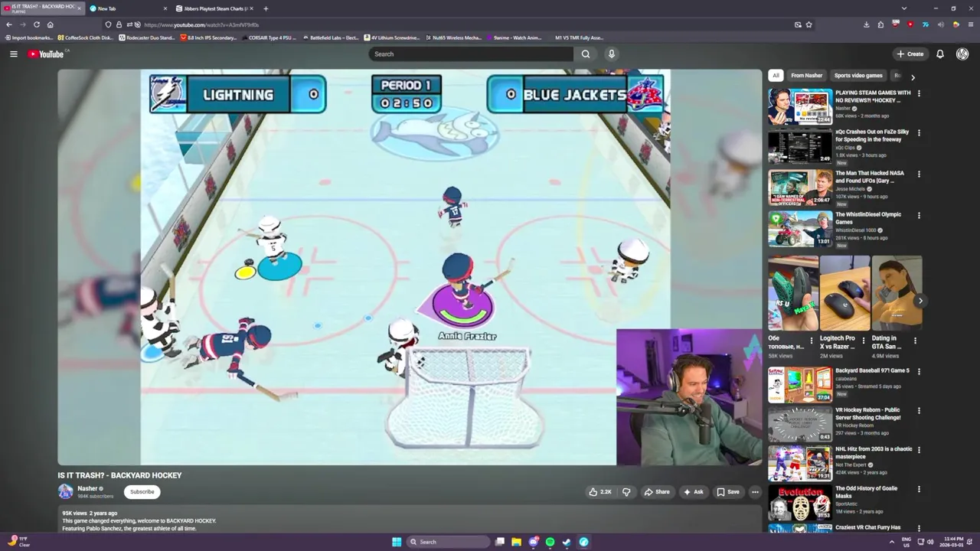Bookmark this page with the star

[809, 24]
